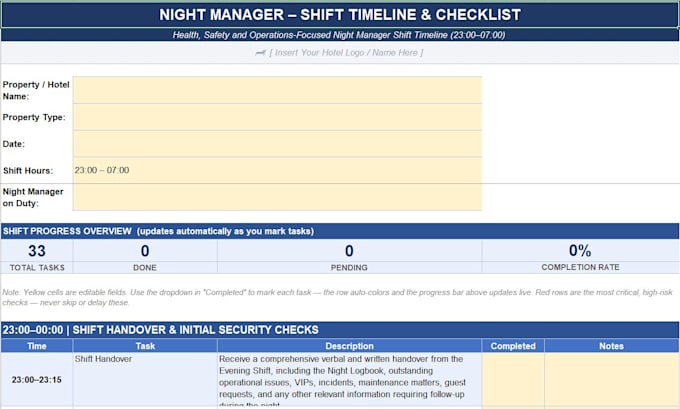The height and width of the screenshot is (409, 680).
Task: Open Completed dropdown cell for Shift Handover
Action: tap(513, 379)
